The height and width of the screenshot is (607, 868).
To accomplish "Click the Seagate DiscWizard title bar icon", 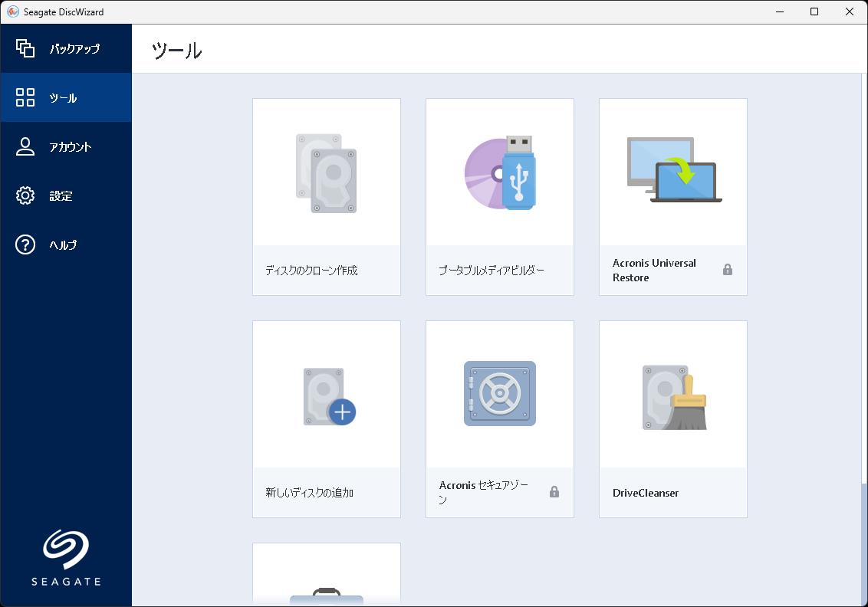I will click(12, 11).
